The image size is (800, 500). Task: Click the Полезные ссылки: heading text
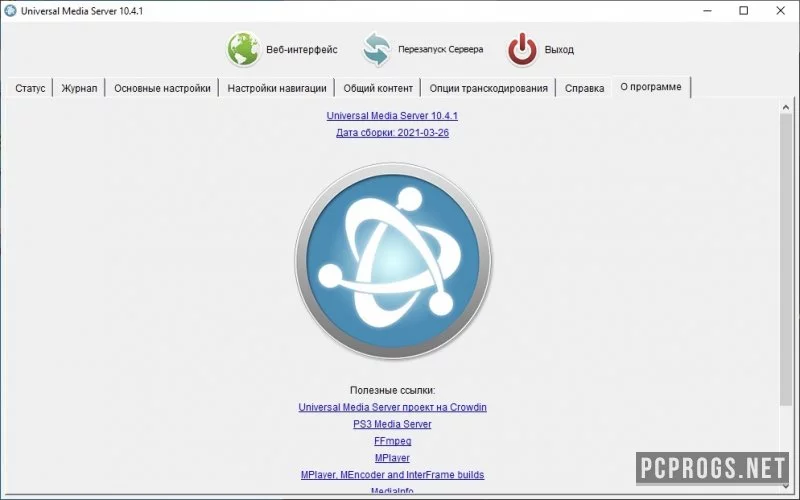[392, 390]
